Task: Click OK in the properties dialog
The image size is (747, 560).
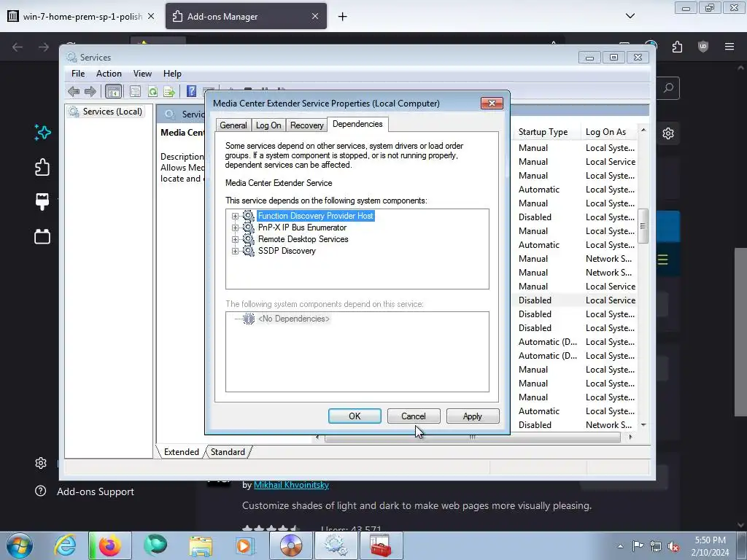Action: [x=355, y=416]
